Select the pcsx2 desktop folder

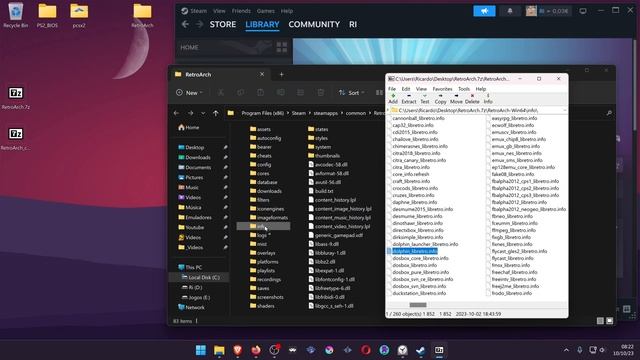(x=79, y=15)
